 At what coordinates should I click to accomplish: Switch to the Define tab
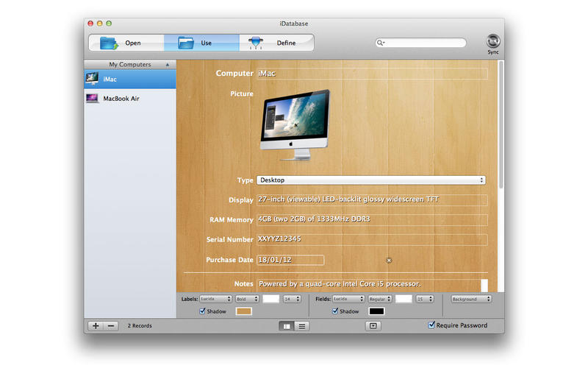coord(276,43)
